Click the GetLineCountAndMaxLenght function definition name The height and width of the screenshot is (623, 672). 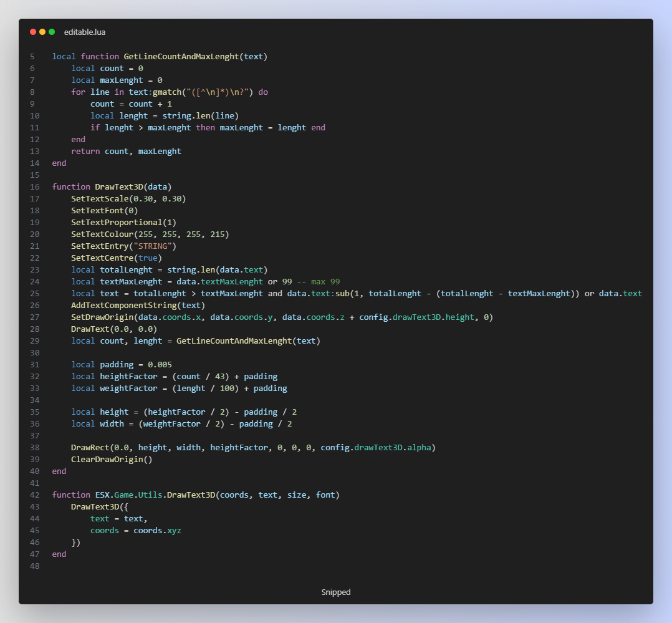(x=181, y=56)
